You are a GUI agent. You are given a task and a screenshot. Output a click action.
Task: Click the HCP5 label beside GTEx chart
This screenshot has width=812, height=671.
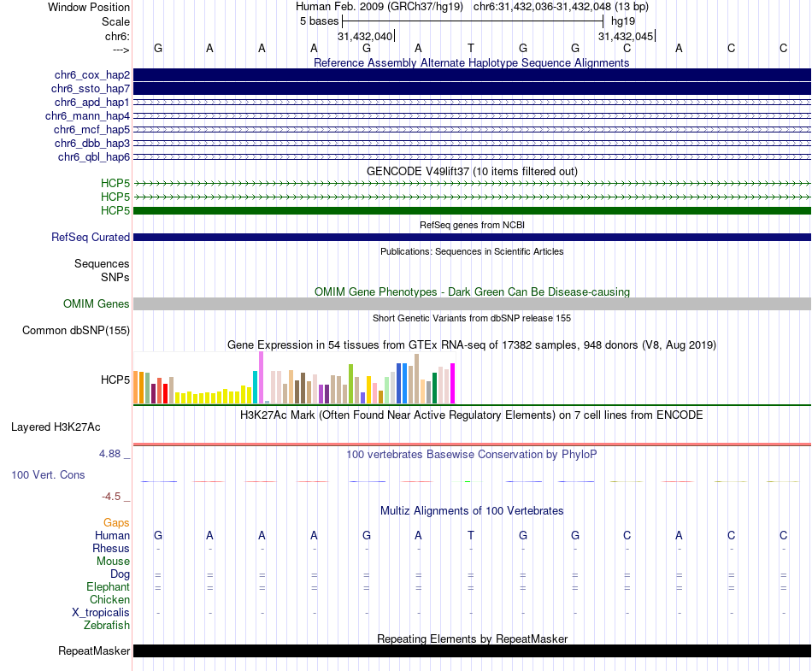pos(115,380)
